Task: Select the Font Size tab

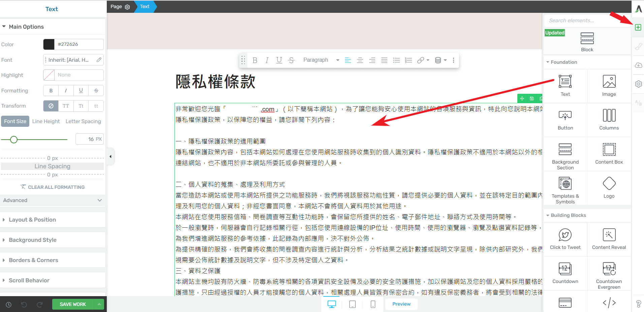Action: 15,121
